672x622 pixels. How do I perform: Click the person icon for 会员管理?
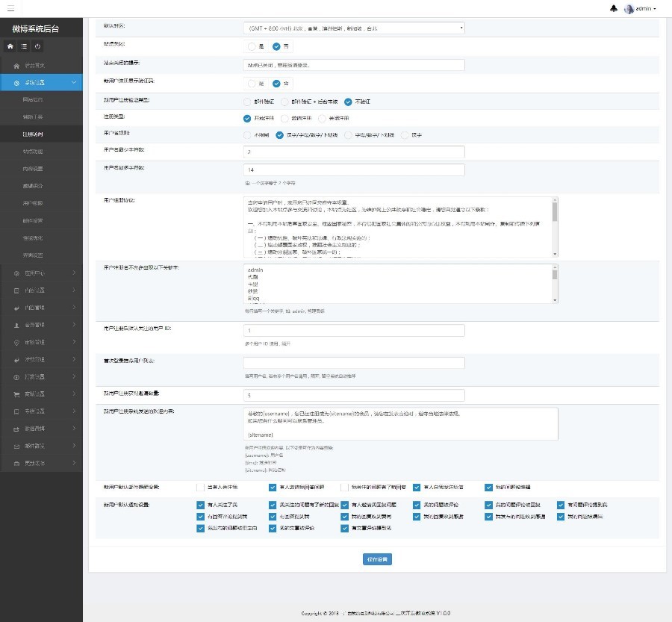(x=17, y=326)
